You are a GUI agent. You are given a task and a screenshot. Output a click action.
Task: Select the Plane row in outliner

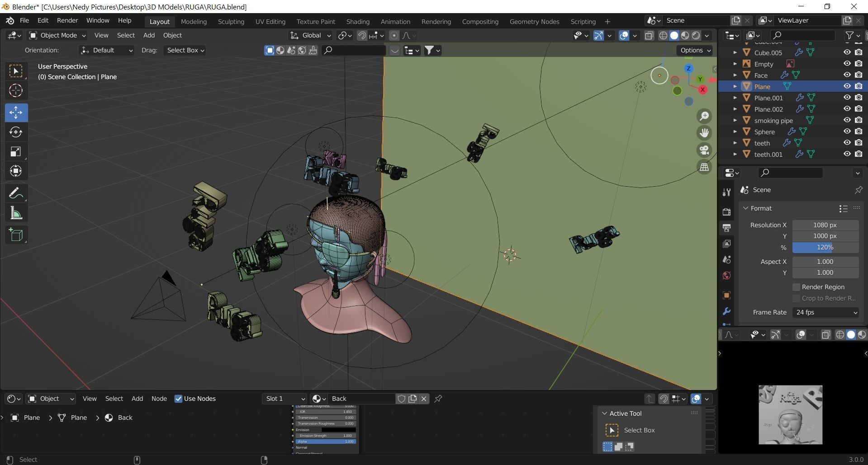[792, 86]
